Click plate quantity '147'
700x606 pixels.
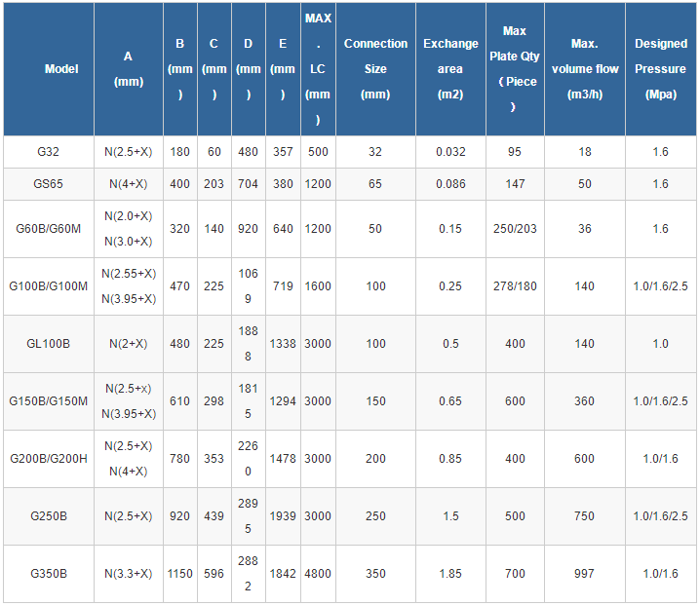[x=515, y=184]
